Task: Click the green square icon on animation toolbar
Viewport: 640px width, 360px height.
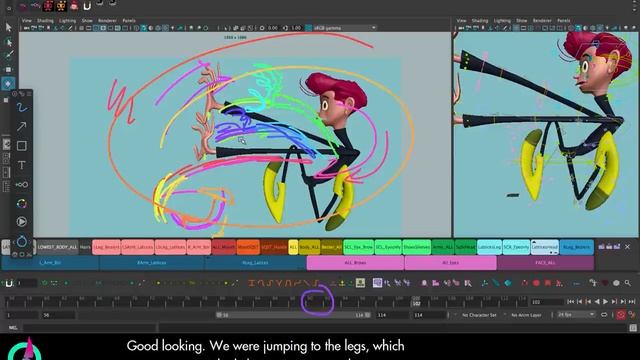Action: pos(360,282)
